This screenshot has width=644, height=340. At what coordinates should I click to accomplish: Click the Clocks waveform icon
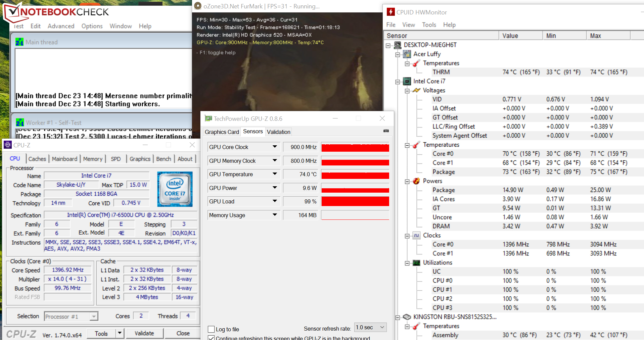[416, 235]
